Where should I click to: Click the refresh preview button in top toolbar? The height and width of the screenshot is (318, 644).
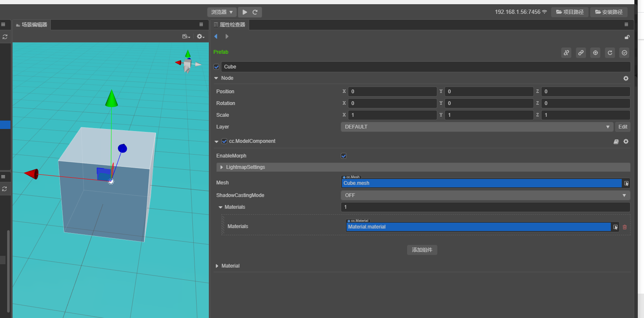pos(255,12)
